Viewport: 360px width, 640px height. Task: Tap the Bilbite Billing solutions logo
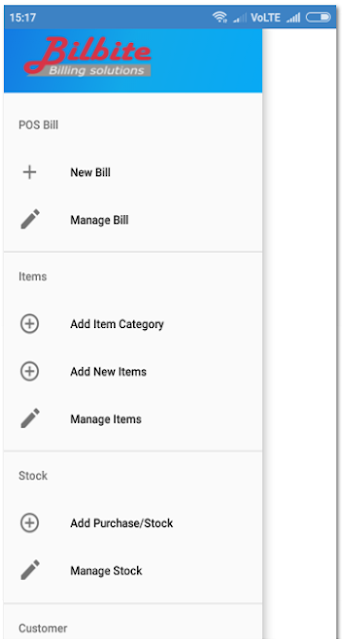click(88, 57)
